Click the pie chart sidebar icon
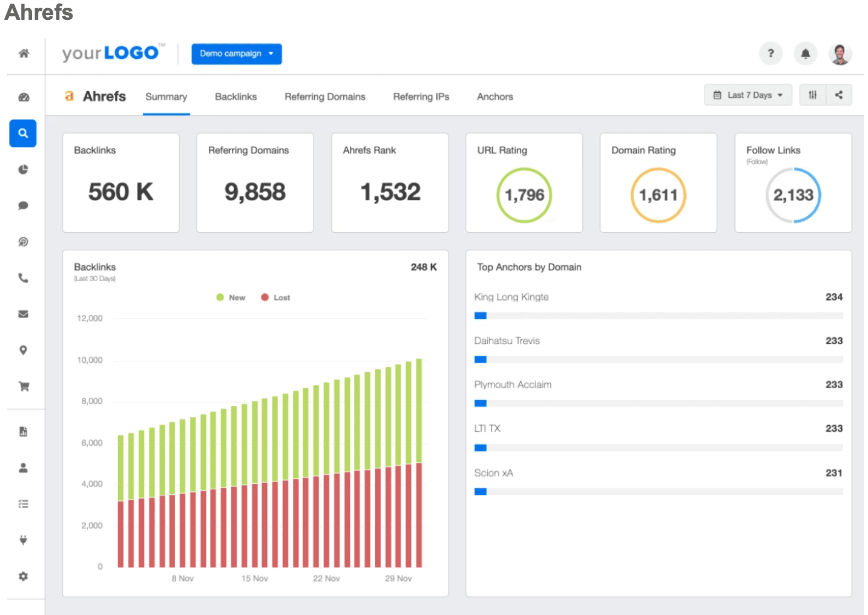The height and width of the screenshot is (615, 868). [x=23, y=170]
